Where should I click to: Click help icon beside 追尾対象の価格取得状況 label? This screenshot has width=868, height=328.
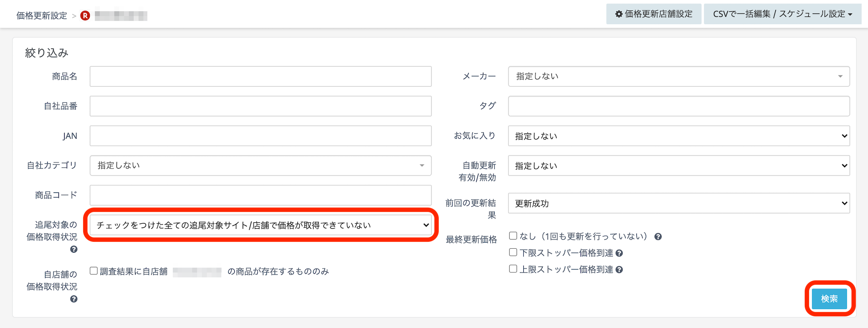click(x=74, y=250)
